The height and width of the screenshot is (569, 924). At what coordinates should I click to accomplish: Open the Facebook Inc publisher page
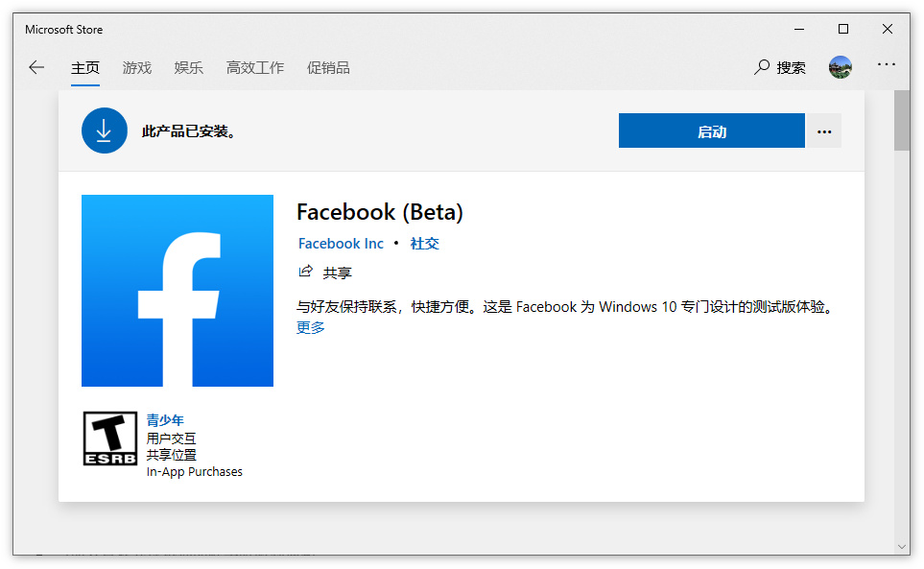click(x=341, y=244)
